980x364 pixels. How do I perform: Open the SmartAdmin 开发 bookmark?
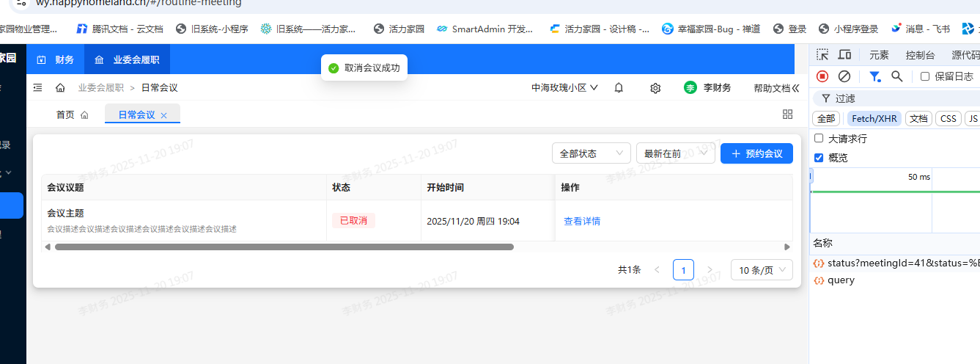coord(485,29)
